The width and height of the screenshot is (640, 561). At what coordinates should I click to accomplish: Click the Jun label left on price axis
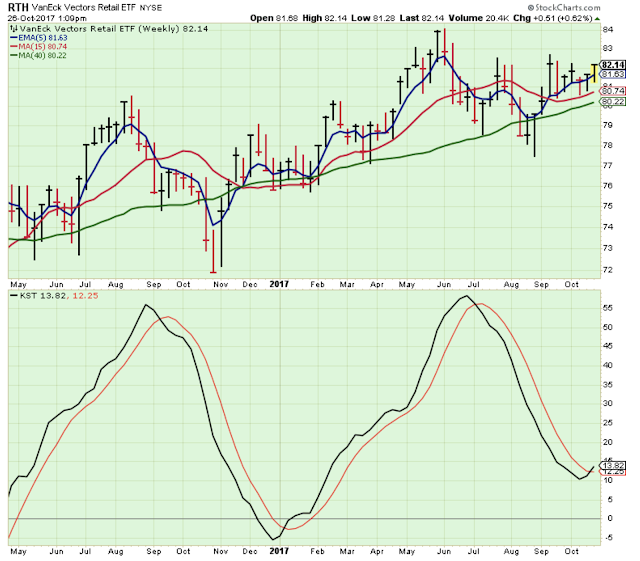coord(56,285)
